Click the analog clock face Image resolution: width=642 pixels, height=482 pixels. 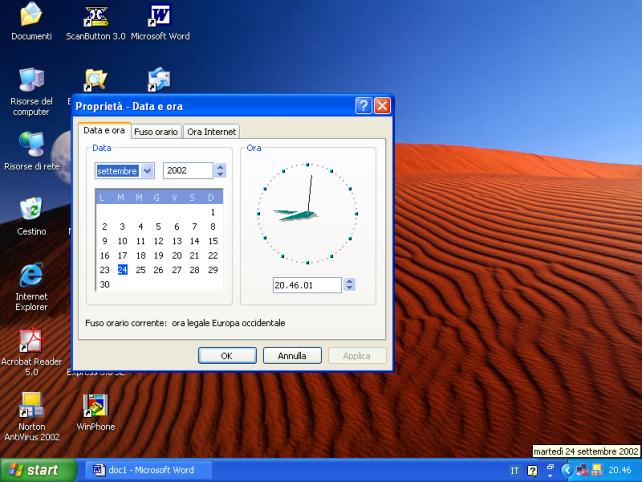pyautogui.click(x=307, y=213)
